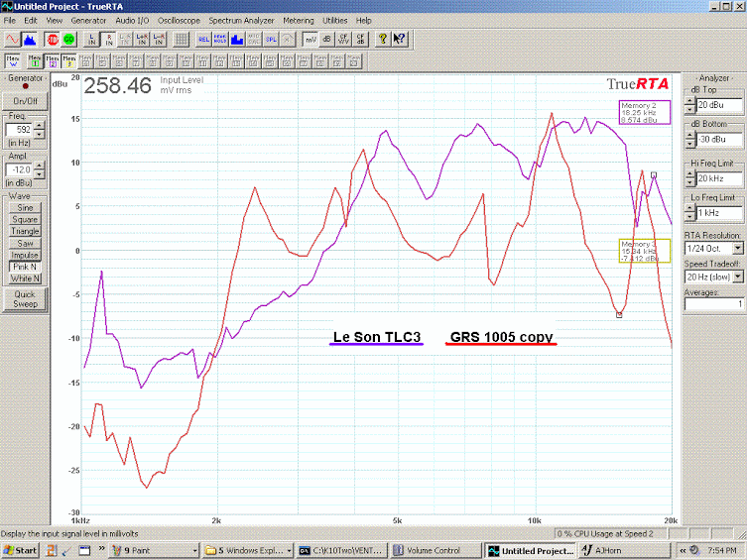Select the CF dB icon
This screenshot has width=747, height=560.
click(360, 39)
